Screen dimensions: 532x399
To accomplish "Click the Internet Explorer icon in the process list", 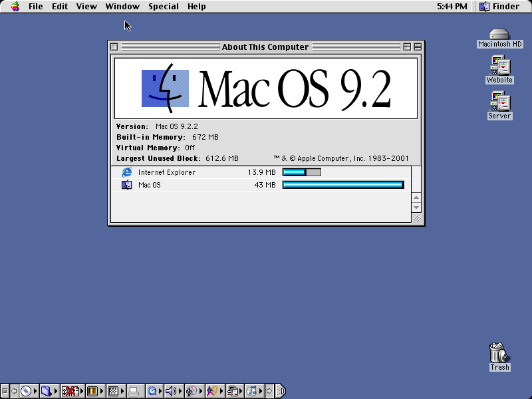I will (x=126, y=172).
